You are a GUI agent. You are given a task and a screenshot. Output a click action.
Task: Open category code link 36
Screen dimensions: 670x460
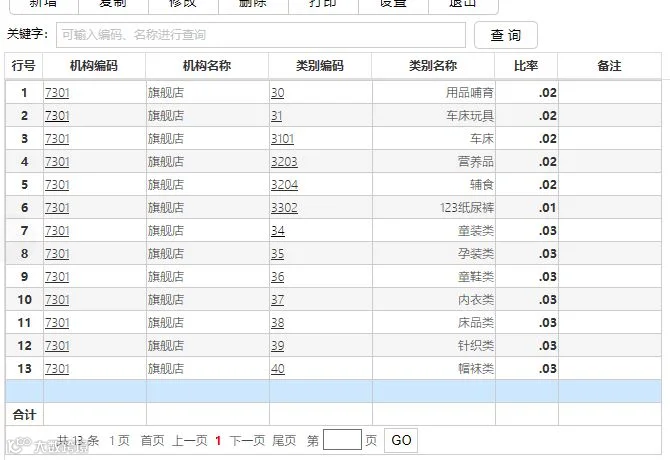coord(278,277)
